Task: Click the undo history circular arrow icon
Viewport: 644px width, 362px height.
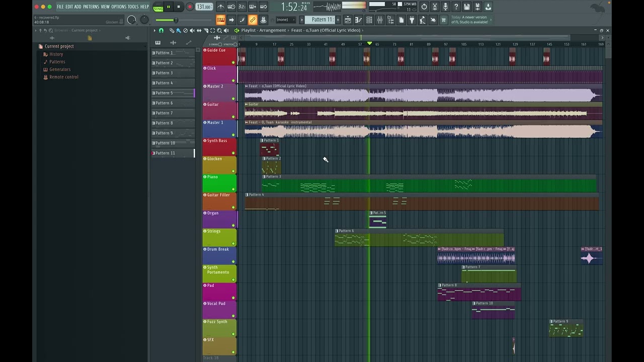Action: tap(424, 7)
